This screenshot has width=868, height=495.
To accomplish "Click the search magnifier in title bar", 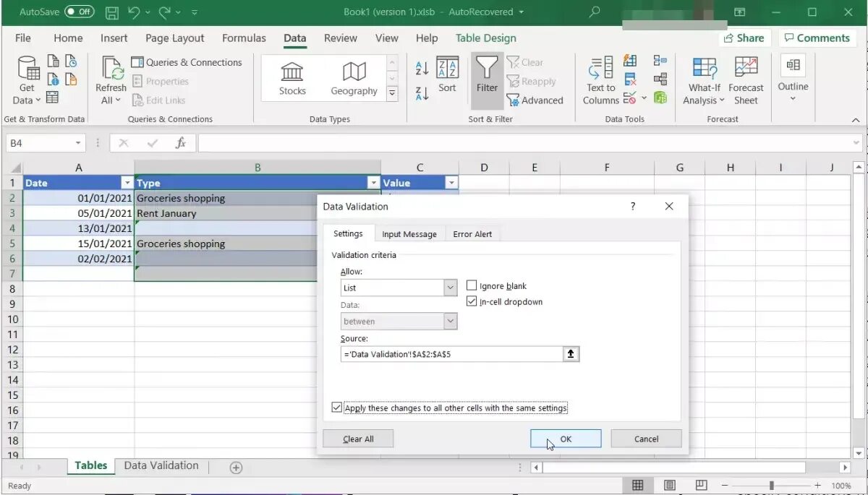I will pyautogui.click(x=595, y=12).
